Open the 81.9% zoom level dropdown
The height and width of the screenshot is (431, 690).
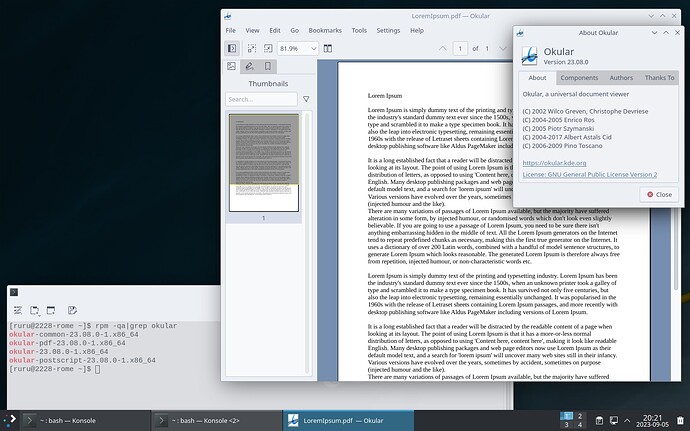click(x=298, y=48)
